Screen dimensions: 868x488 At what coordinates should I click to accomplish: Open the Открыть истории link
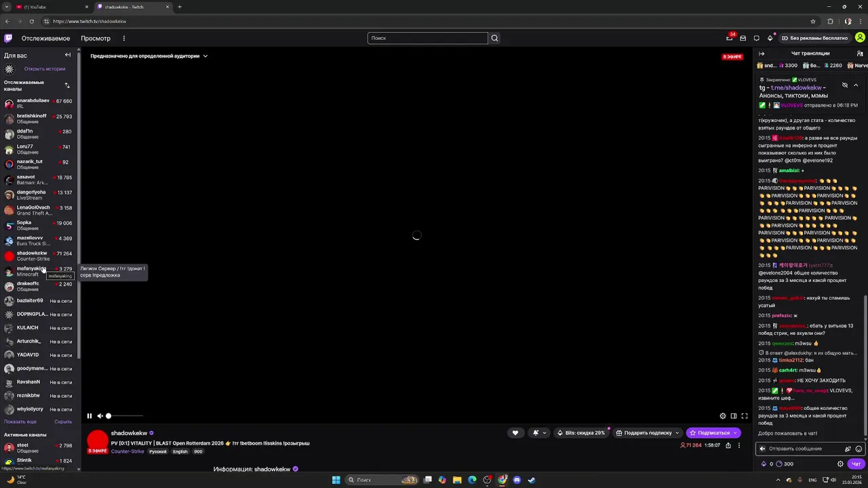[x=45, y=68]
